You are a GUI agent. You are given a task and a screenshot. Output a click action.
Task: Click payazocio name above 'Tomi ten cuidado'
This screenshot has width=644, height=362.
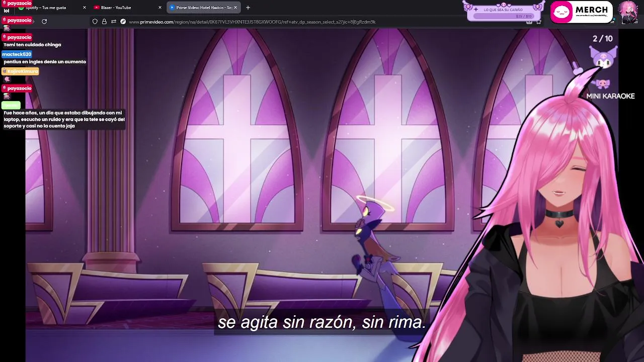click(x=17, y=37)
